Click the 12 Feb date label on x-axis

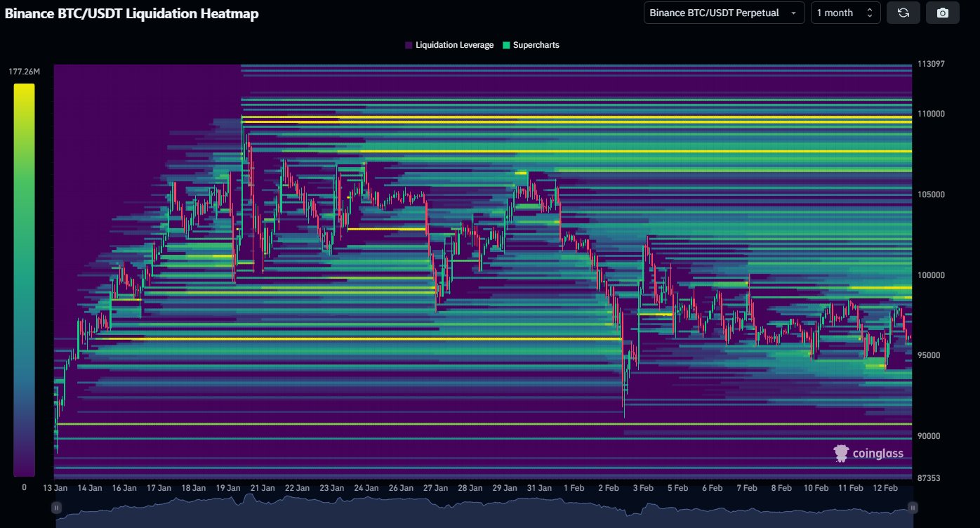tap(885, 488)
